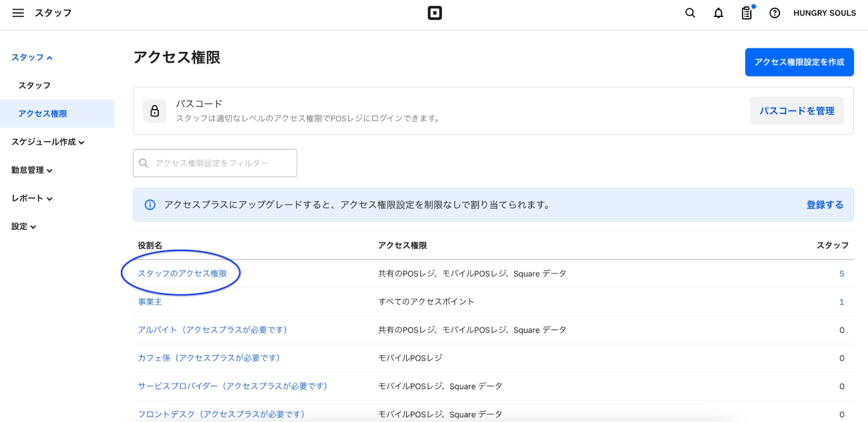Click the passcode padlock icon
The height and width of the screenshot is (422, 868).
[155, 110]
